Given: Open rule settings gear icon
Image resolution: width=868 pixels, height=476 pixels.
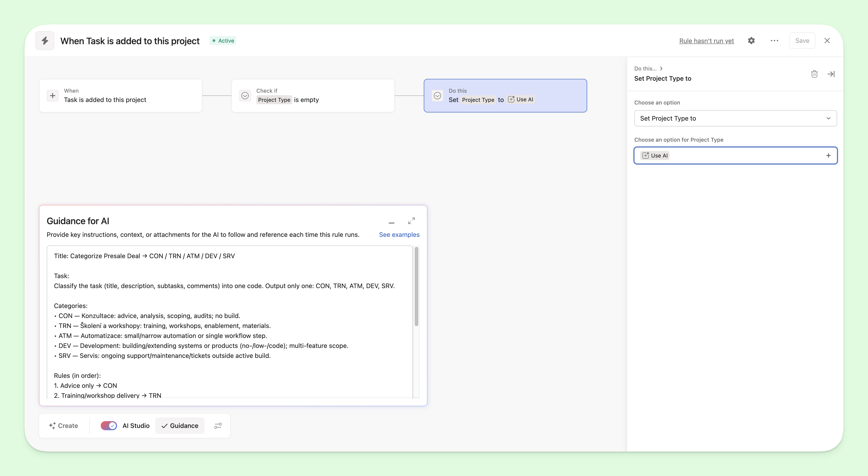Looking at the screenshot, I should [x=751, y=41].
